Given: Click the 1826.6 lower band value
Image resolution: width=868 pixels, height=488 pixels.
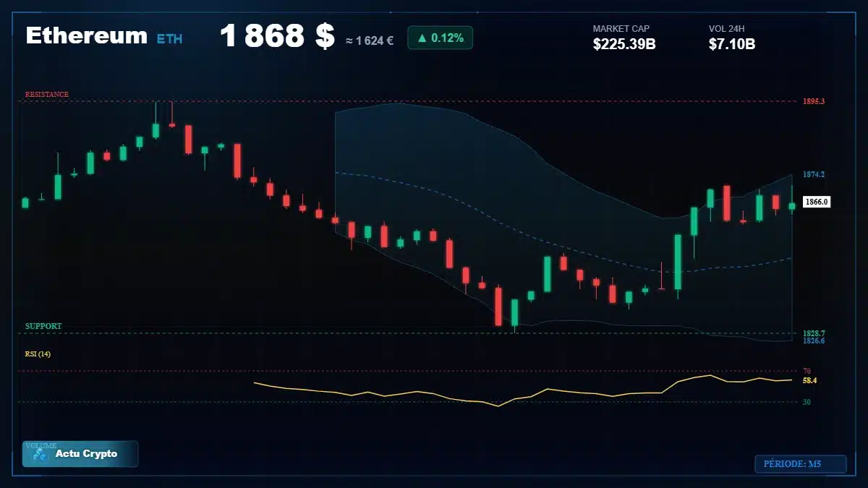Looking at the screenshot, I should point(814,341).
